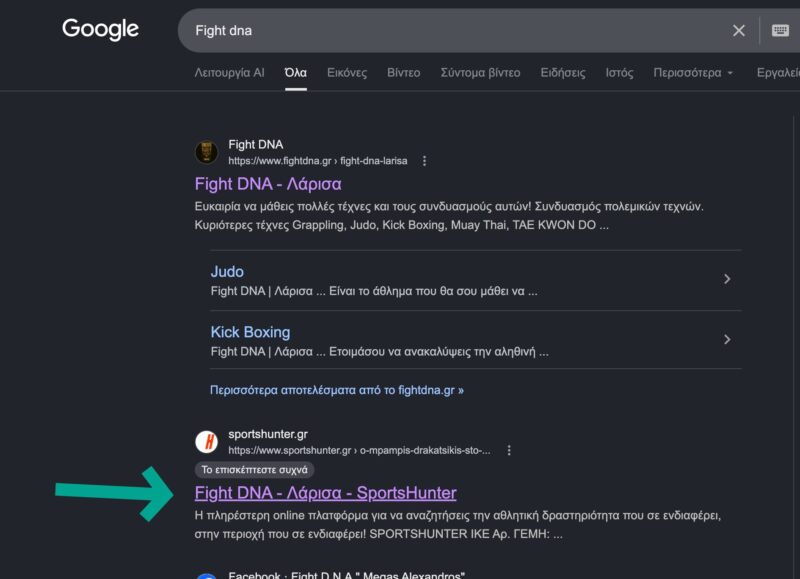Click Περισσότερα αποτελέσματα από το fightdna.gr

click(x=337, y=390)
